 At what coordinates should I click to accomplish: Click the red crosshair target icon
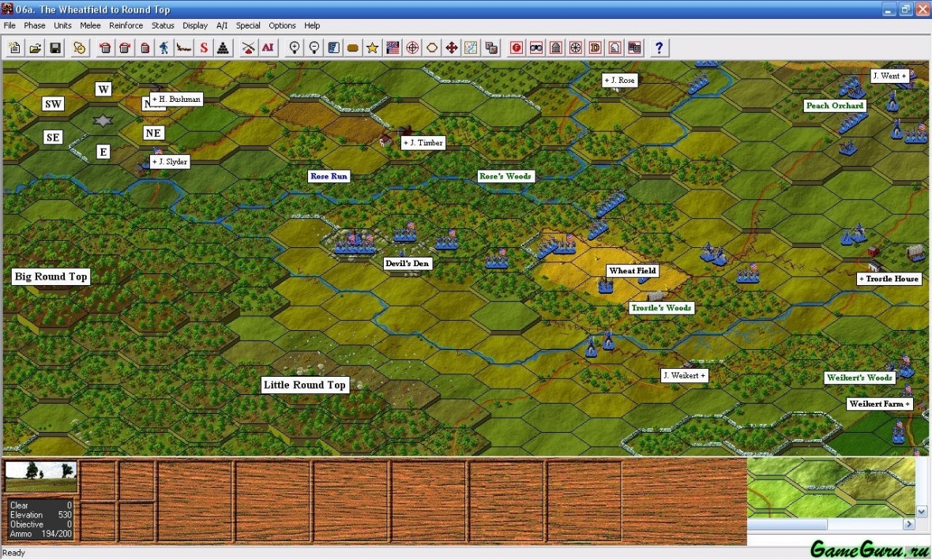click(412, 48)
